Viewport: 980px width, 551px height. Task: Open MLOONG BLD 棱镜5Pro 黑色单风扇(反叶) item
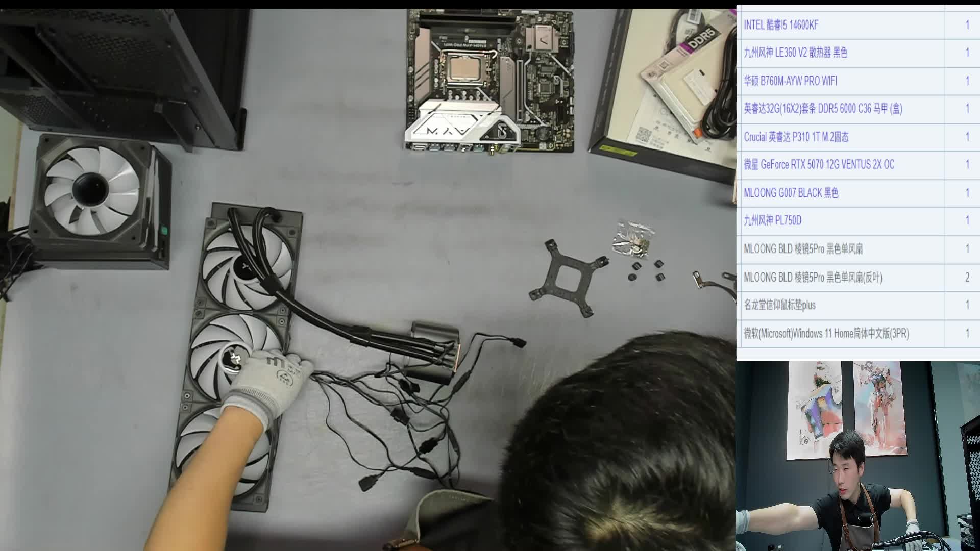(813, 277)
